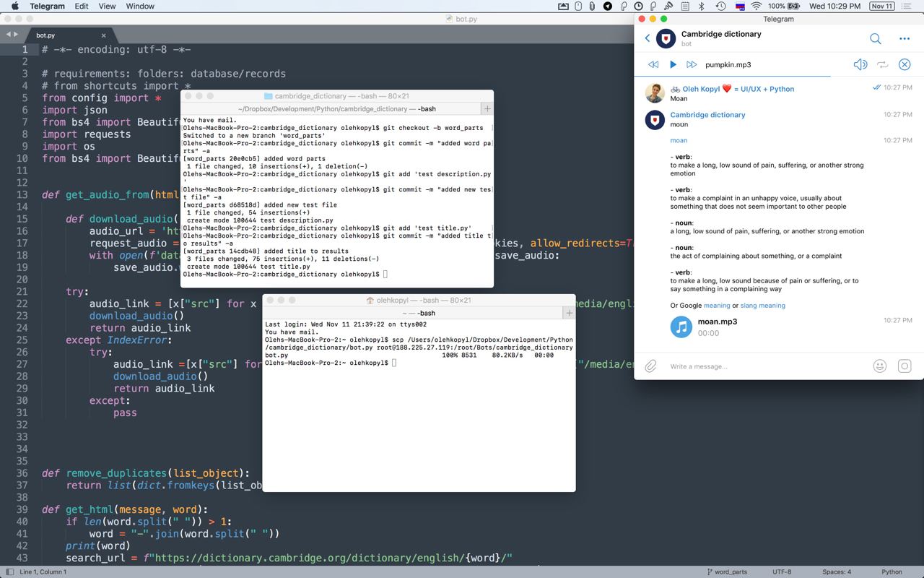Play the moan.mp3 audio message
Viewport: 924px width, 578px height.
[x=681, y=327]
